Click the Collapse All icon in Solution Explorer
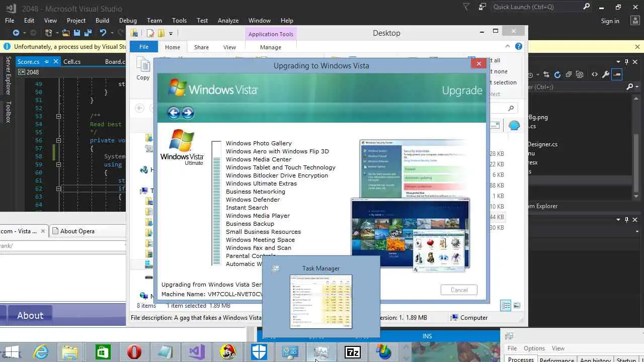The image size is (644, 362). coord(568,74)
